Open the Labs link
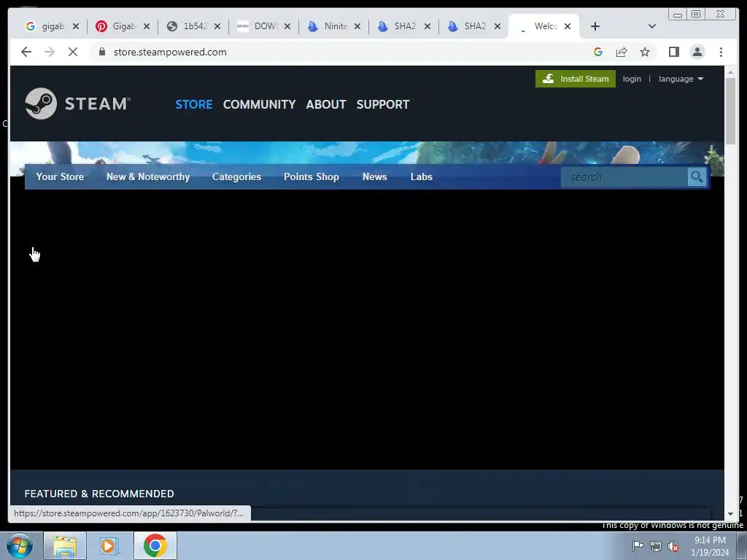The image size is (747, 560). 422,176
